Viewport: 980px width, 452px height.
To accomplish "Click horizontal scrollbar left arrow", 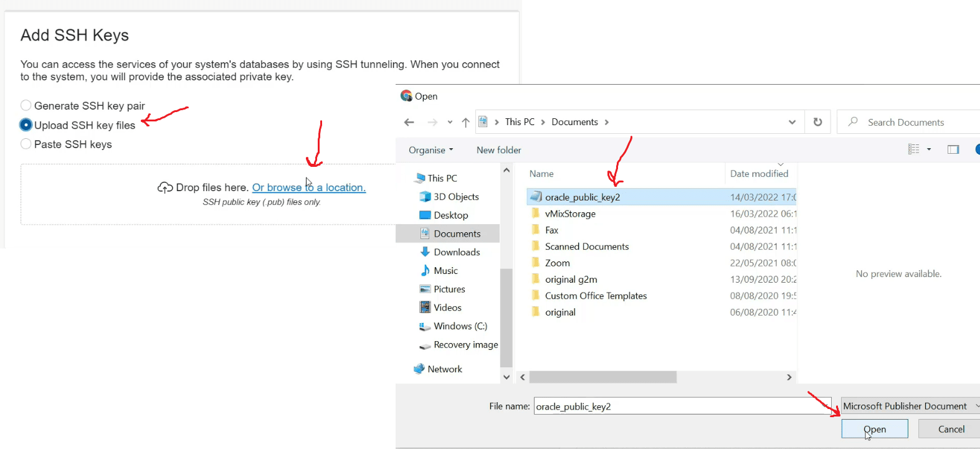I will [523, 377].
